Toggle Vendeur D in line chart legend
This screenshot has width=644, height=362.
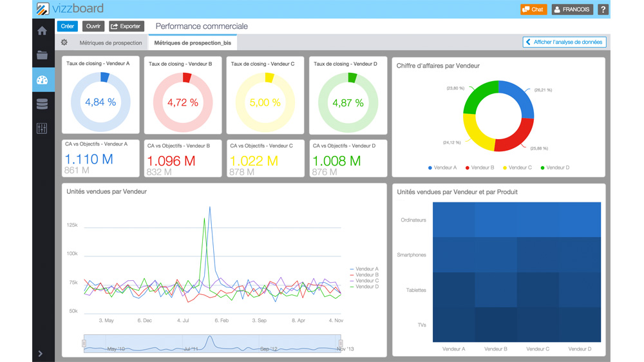click(x=364, y=287)
